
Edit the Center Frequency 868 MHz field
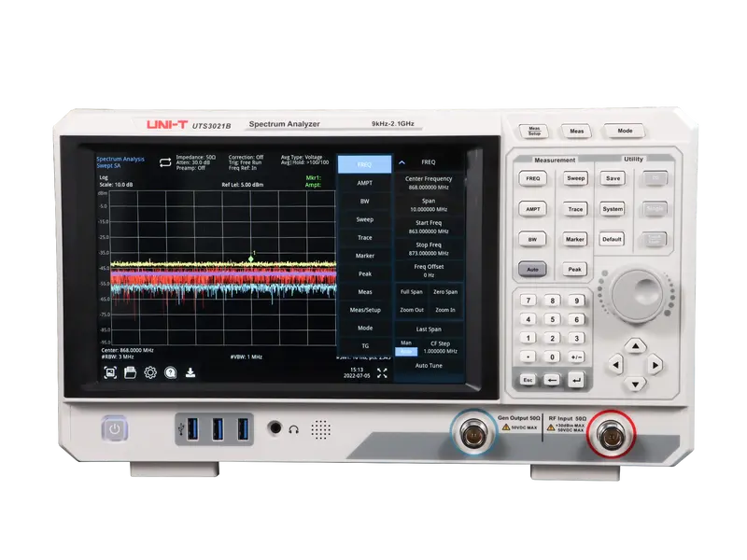tap(429, 183)
